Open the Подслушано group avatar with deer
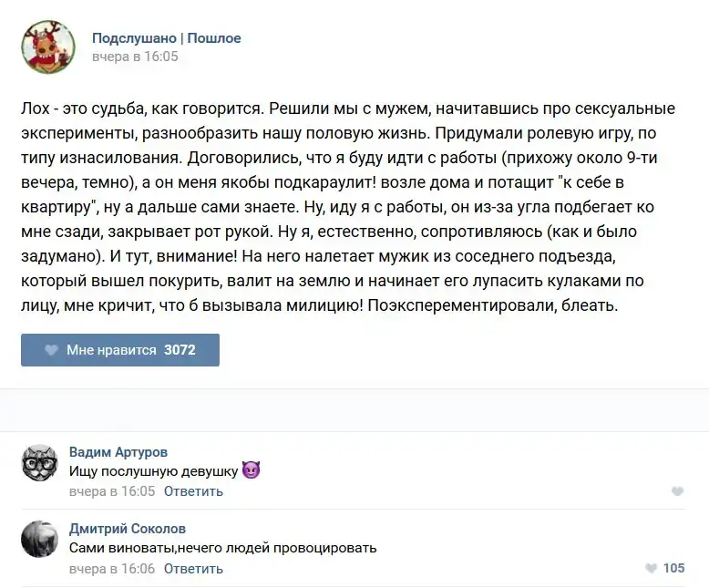 click(48, 46)
